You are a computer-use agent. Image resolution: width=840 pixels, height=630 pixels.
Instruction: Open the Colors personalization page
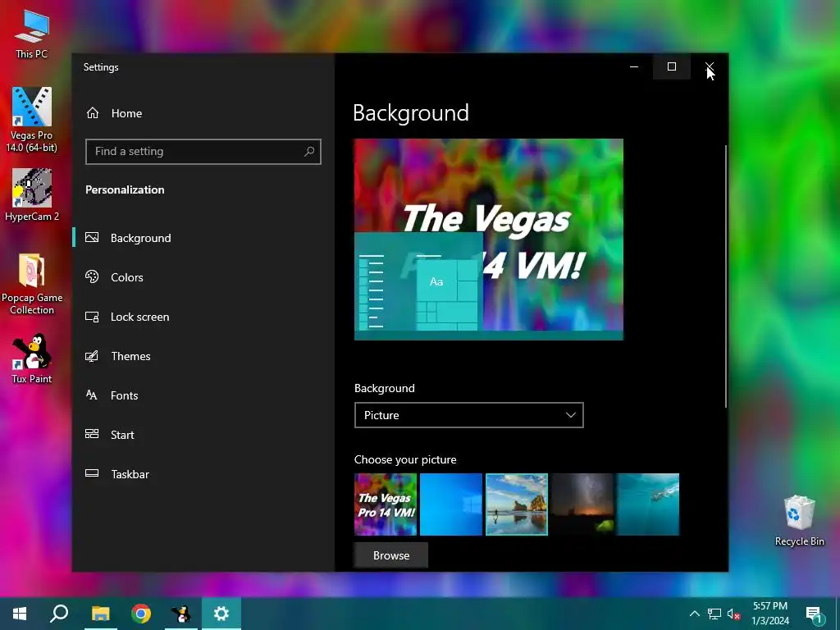click(x=203, y=277)
